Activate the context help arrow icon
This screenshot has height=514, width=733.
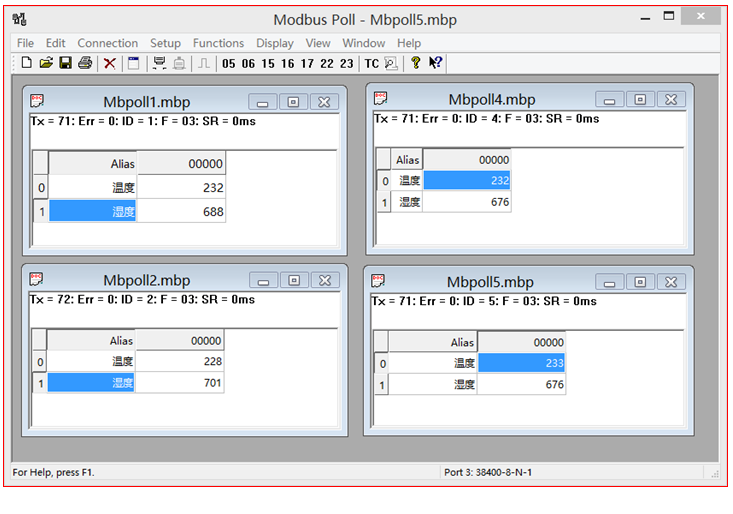435,63
